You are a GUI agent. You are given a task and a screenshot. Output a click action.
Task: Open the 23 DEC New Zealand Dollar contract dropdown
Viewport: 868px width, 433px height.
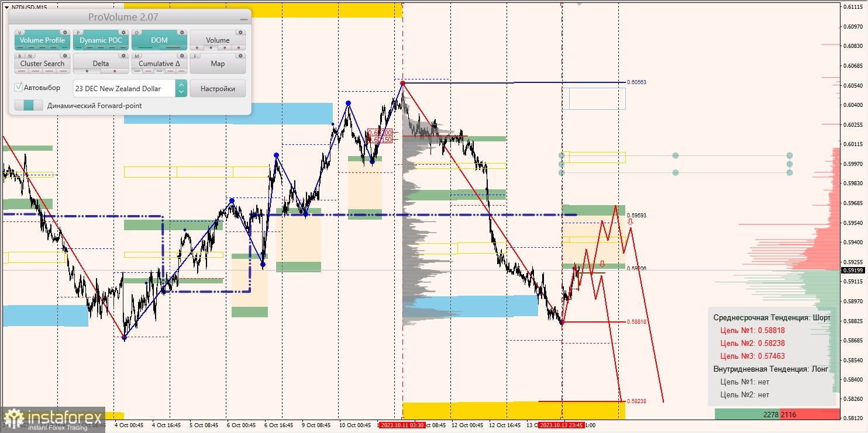point(124,88)
